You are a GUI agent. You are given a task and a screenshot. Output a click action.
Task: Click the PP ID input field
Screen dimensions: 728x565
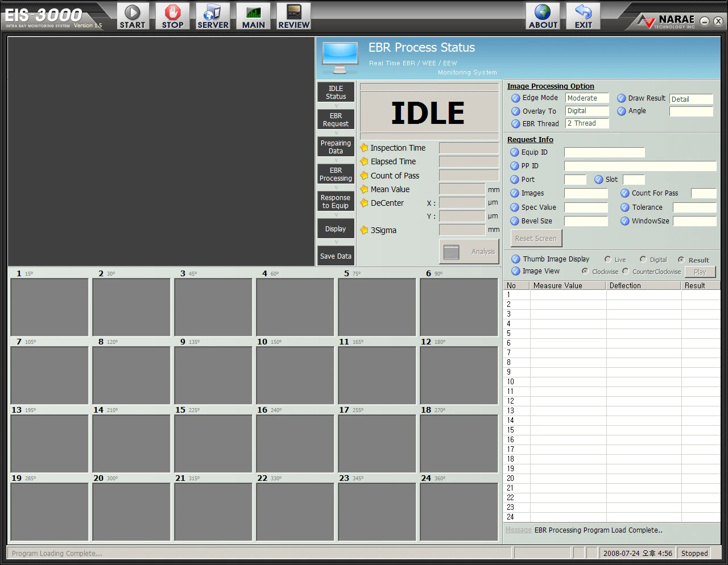click(x=640, y=166)
